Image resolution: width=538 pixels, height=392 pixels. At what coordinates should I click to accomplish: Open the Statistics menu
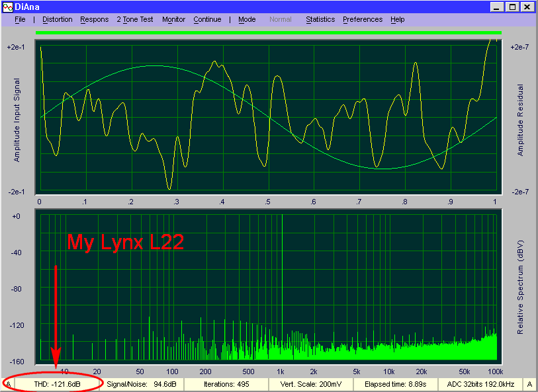pyautogui.click(x=320, y=20)
